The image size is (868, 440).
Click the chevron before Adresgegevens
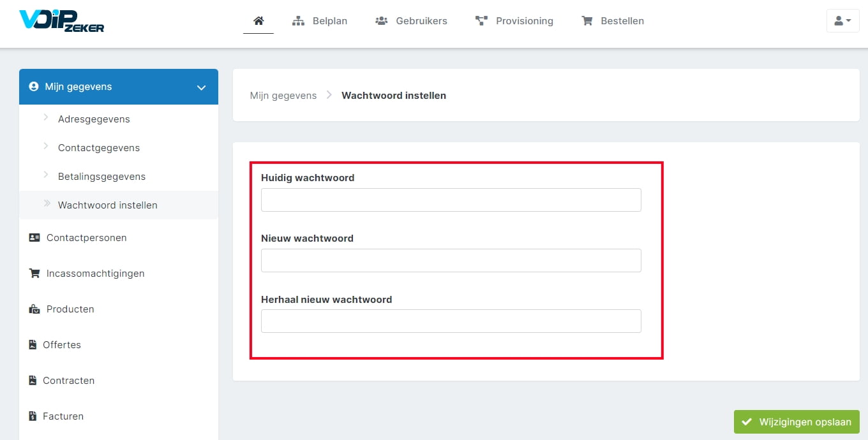[x=46, y=117]
